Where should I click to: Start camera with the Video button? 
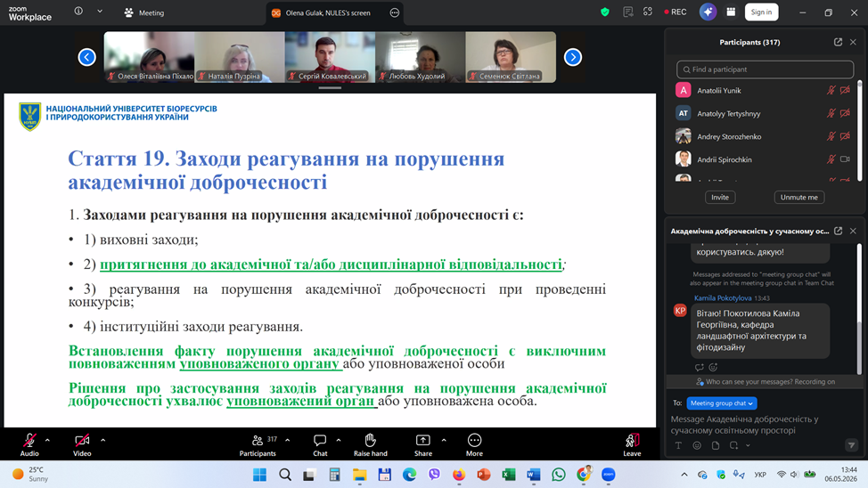click(82, 445)
